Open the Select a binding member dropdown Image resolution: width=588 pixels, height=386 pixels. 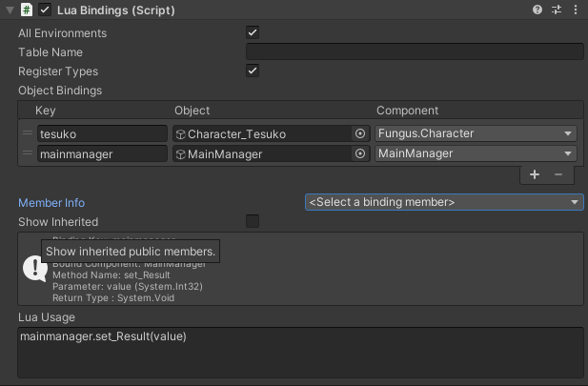coord(444,202)
